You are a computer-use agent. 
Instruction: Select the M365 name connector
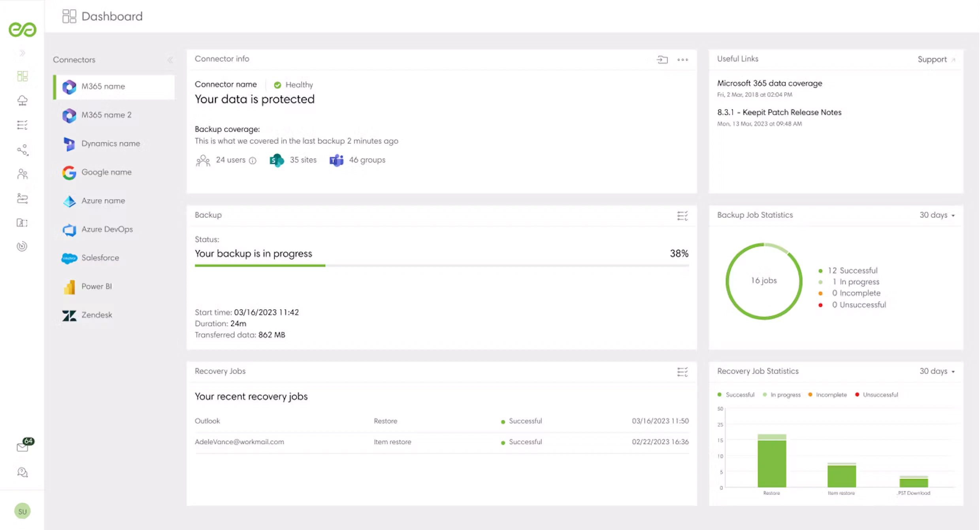tap(114, 87)
